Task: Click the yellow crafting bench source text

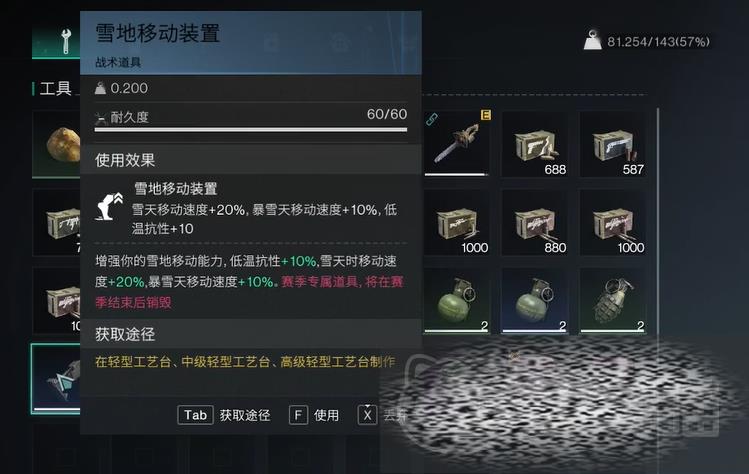Action: [245, 362]
